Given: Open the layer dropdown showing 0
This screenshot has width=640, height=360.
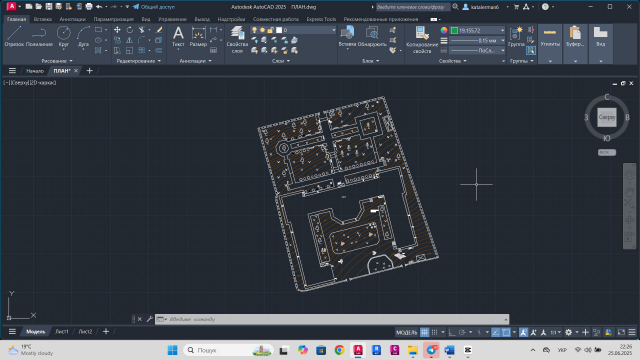Looking at the screenshot, I should tap(293, 30).
